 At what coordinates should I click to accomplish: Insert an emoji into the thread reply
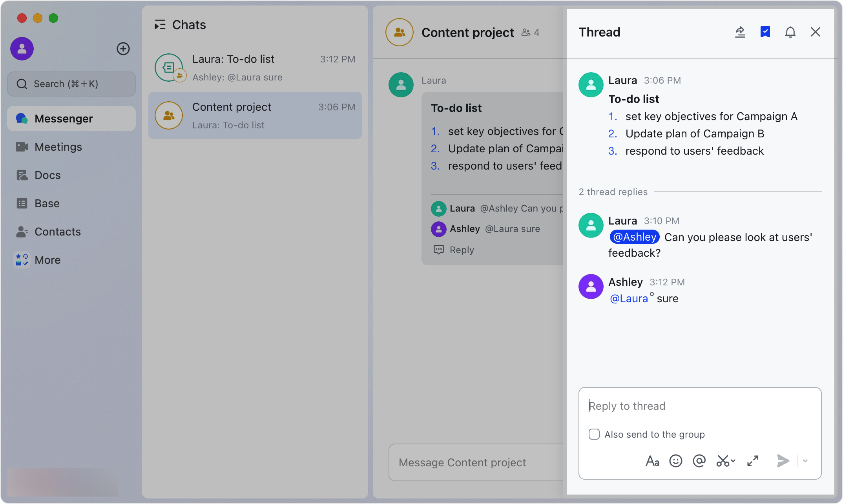[x=676, y=461]
